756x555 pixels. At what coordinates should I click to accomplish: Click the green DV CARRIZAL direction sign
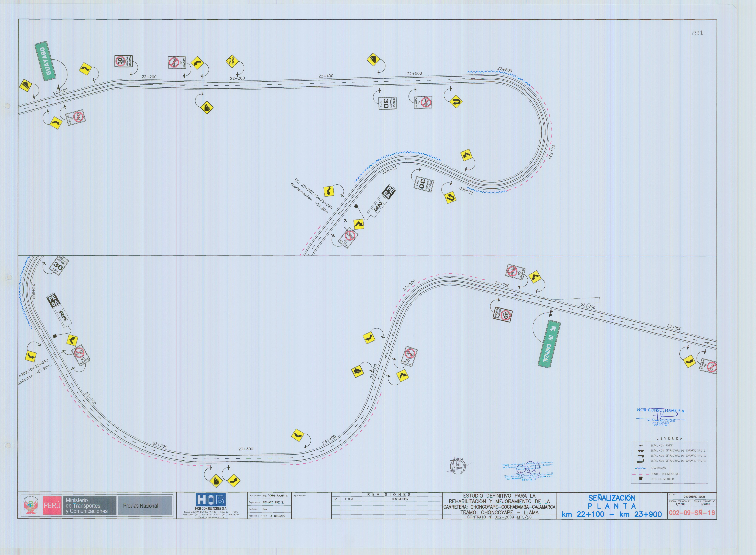(549, 344)
